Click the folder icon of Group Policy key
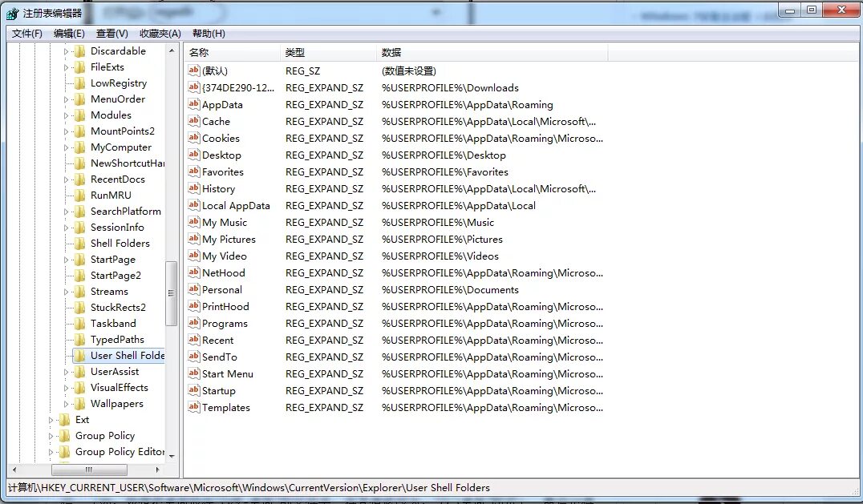863x504 pixels. click(x=65, y=436)
